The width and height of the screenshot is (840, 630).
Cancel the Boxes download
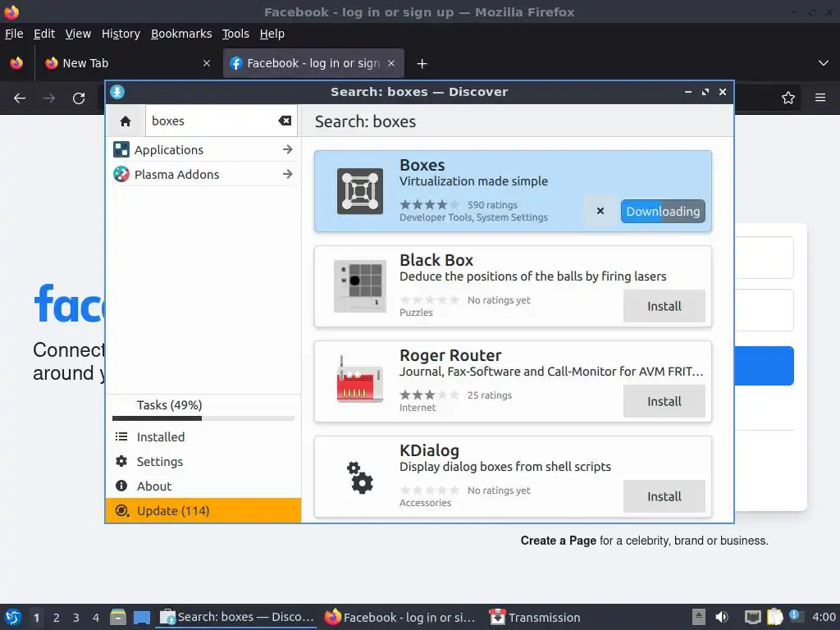600,211
